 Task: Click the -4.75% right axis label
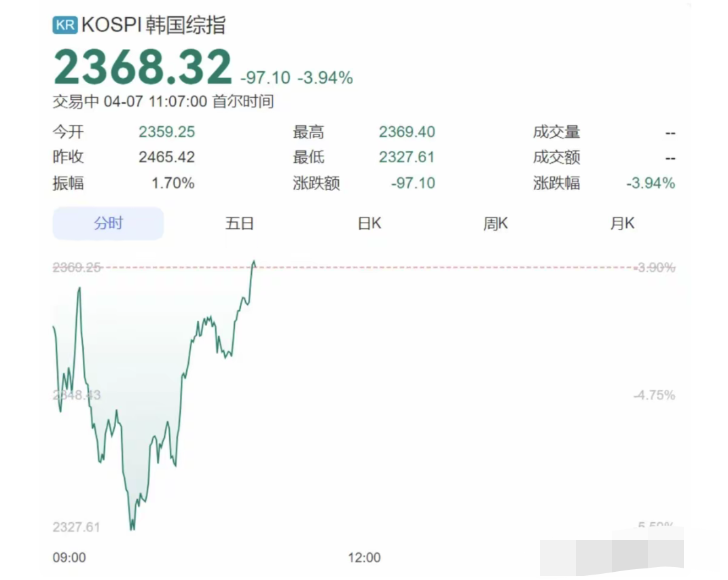(655, 395)
